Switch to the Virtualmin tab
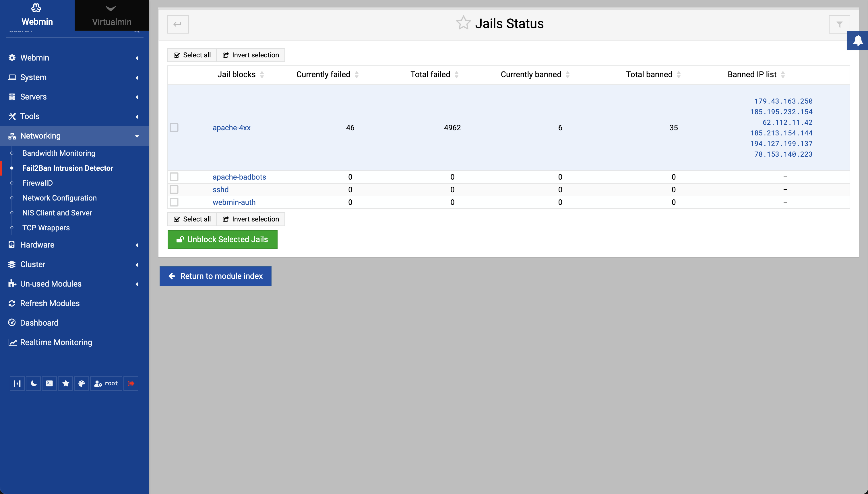This screenshot has width=868, height=494. click(112, 15)
